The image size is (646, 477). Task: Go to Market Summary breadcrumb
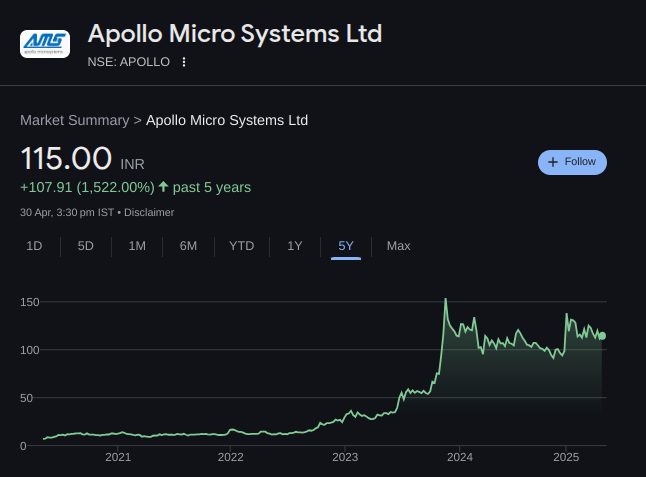[x=75, y=120]
